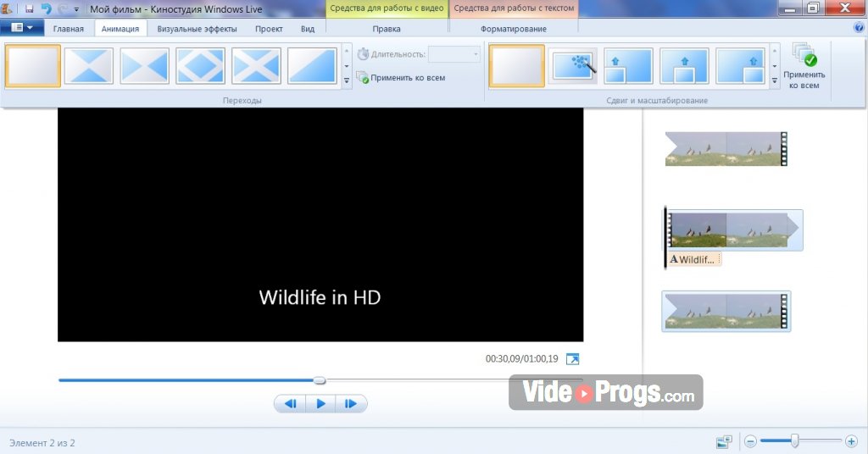Play the video preview
868x454 pixels.
click(x=320, y=404)
